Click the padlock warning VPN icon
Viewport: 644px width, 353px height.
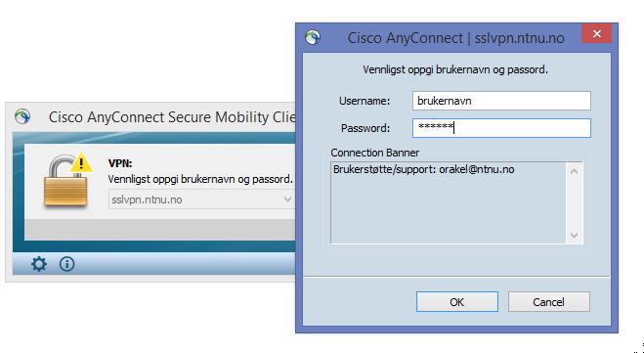68,180
